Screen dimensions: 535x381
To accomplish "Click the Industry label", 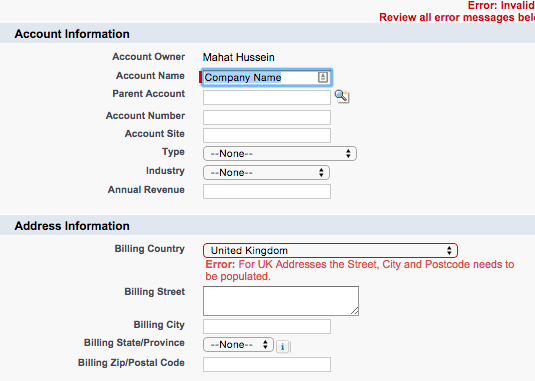I will tap(165, 171).
